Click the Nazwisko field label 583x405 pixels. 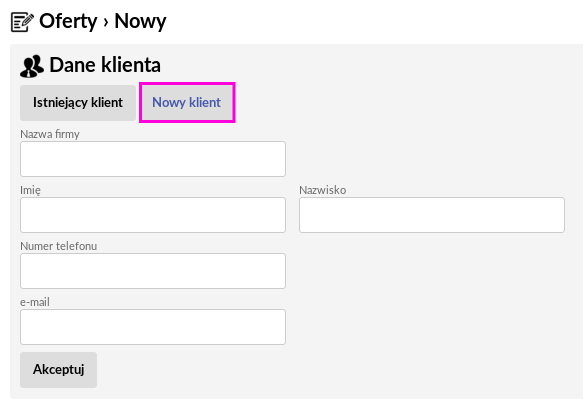point(323,190)
